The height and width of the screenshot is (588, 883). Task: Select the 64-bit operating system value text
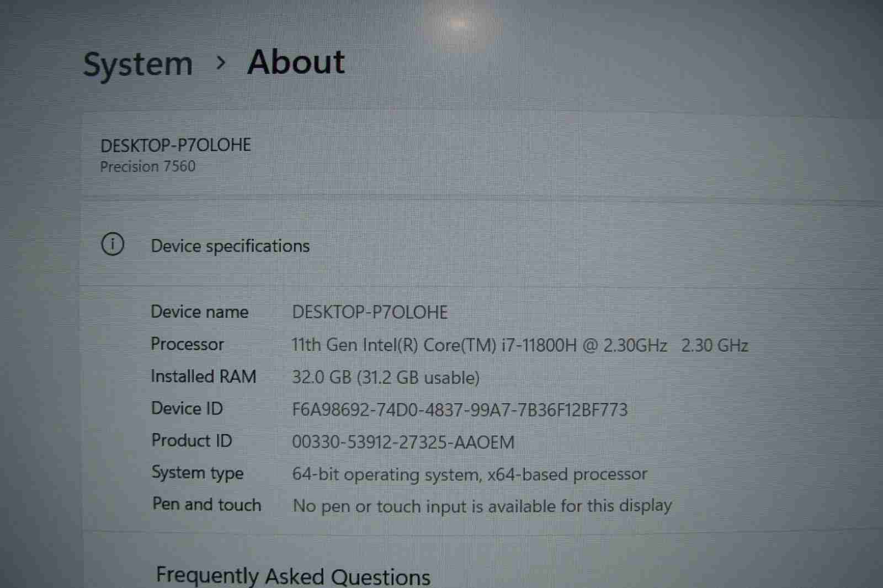tap(469, 474)
